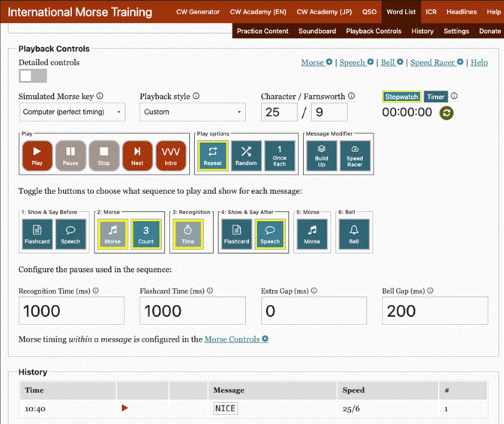The image size is (504, 424).
Task: Click the Flashcard Time input field
Action: click(x=193, y=311)
